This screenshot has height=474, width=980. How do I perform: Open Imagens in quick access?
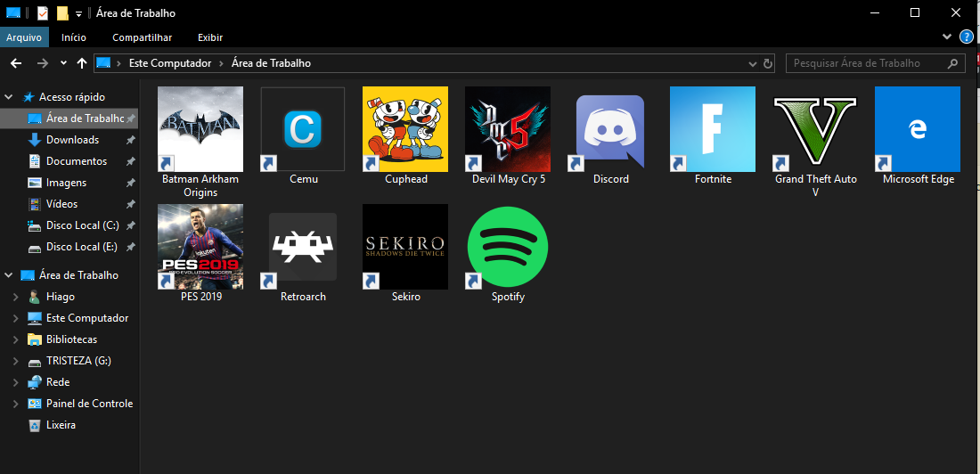pos(66,183)
